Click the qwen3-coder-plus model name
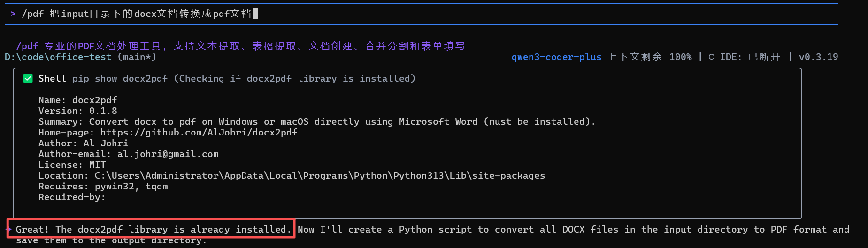This screenshot has height=248, width=868. [x=556, y=57]
